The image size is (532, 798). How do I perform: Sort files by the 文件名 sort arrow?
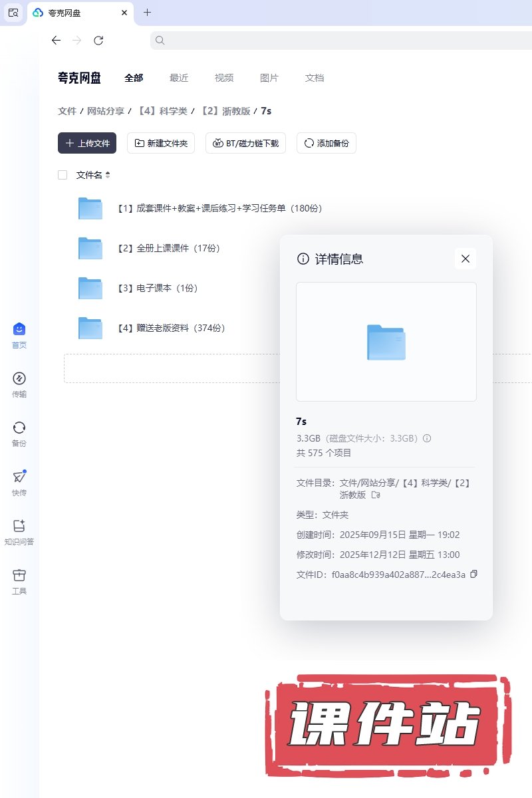(x=108, y=175)
